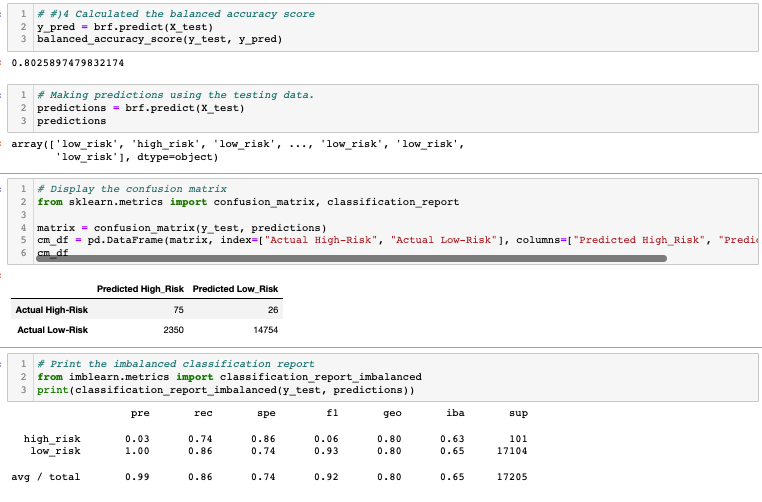Click the balanced accuracy output 0.8025897479832174
Screen dimensions: 762x502
pyautogui.click(x=68, y=63)
